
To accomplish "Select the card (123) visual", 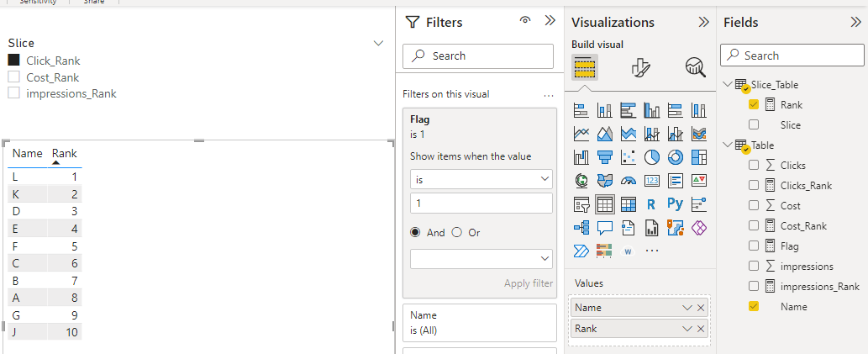I will [x=651, y=181].
